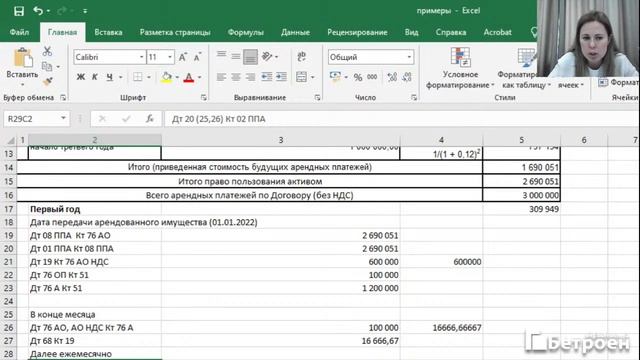Select column 3 header

(281, 140)
